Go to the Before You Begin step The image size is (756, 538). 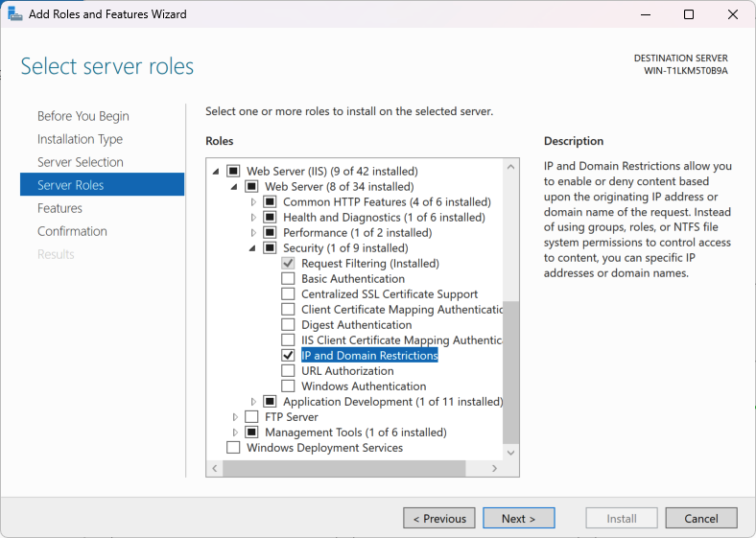(83, 116)
